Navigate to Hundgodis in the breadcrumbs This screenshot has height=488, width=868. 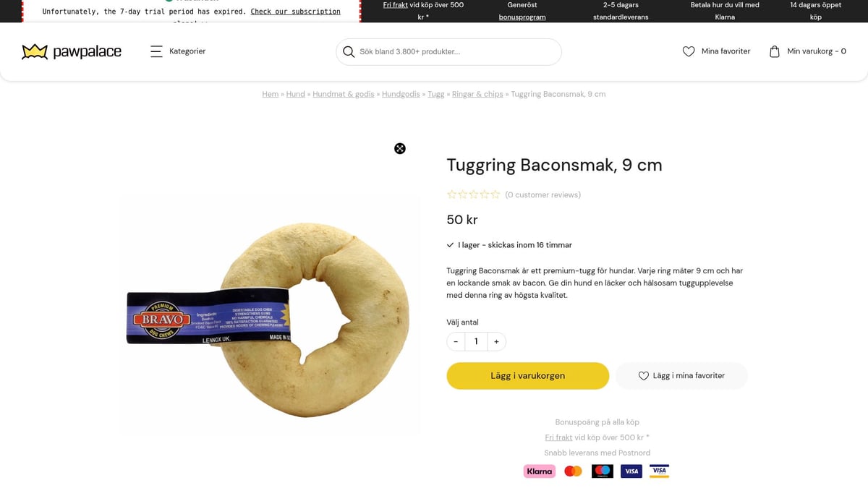[401, 93]
